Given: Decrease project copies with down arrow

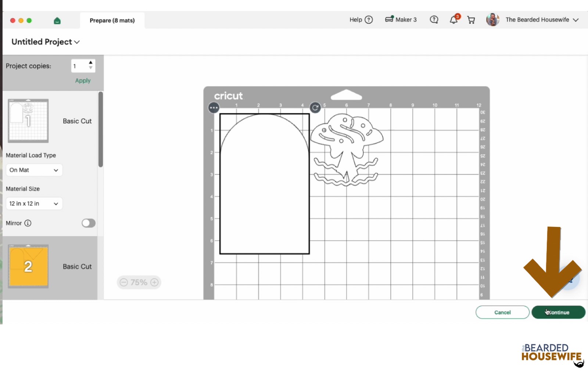Looking at the screenshot, I should click(x=90, y=68).
